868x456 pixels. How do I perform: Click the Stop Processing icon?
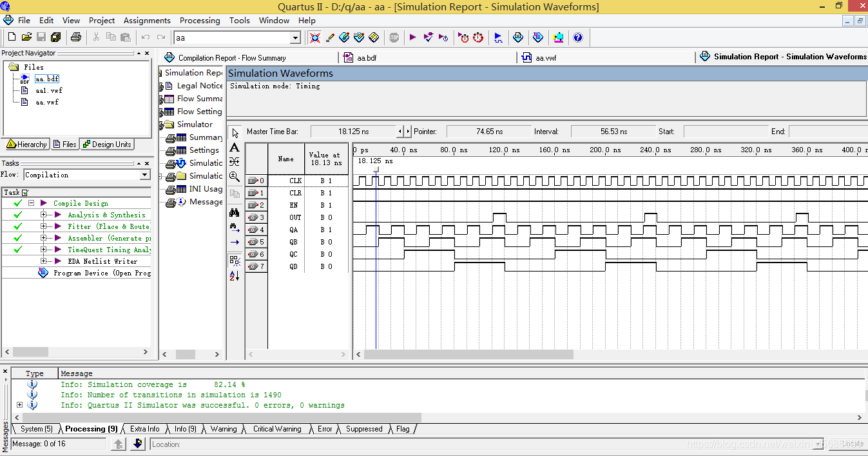pos(394,37)
